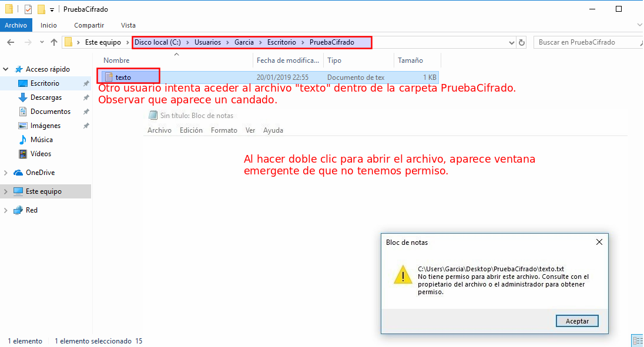
Task: Click the pin icon next to Descargas
Action: pos(86,97)
